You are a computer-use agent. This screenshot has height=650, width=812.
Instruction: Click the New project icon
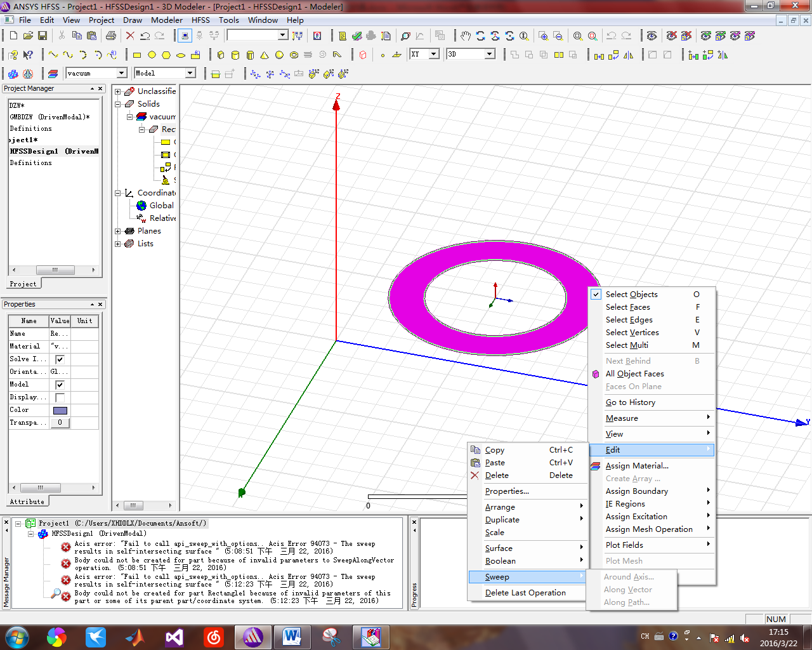(x=13, y=36)
